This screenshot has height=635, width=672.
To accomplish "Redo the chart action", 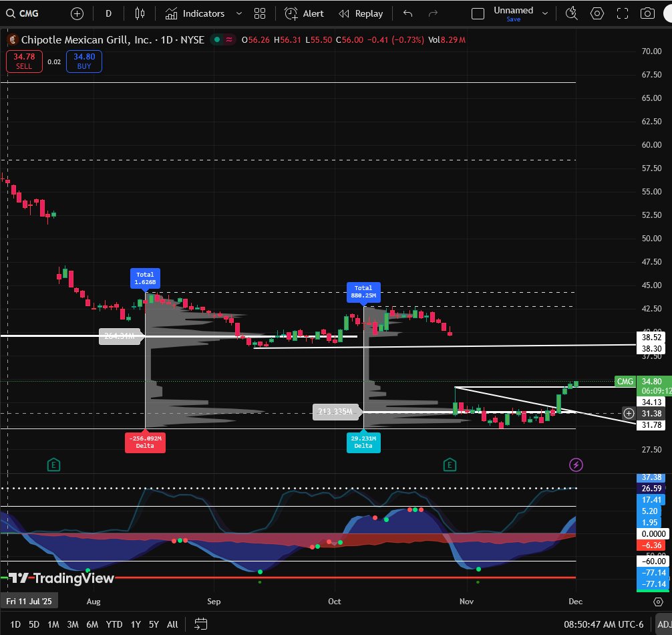I will (x=434, y=14).
